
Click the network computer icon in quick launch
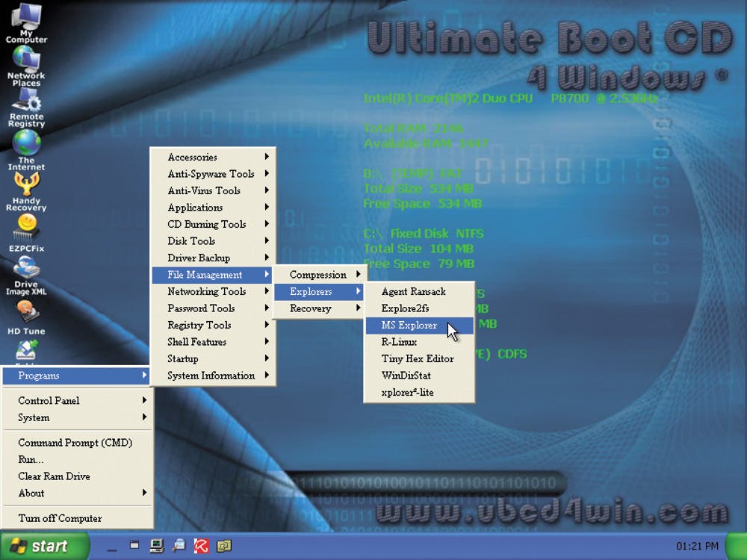point(157,546)
